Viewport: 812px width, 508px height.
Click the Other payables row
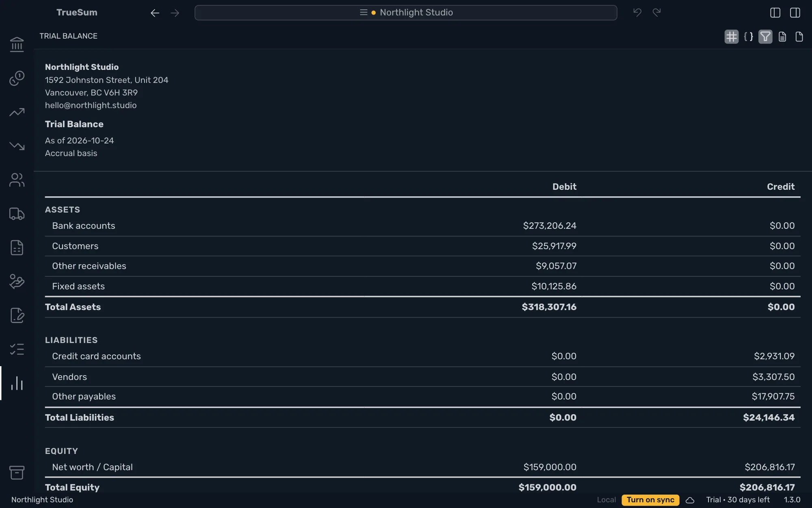[422, 396]
